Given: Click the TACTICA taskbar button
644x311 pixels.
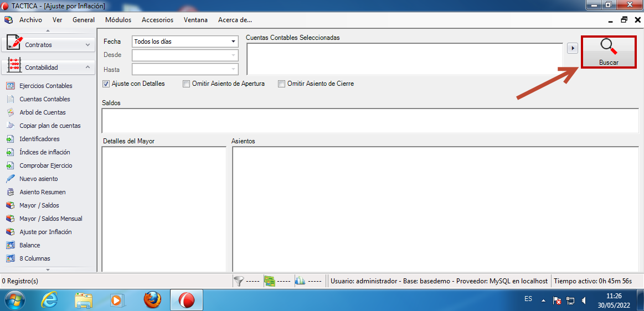Looking at the screenshot, I should click(187, 300).
